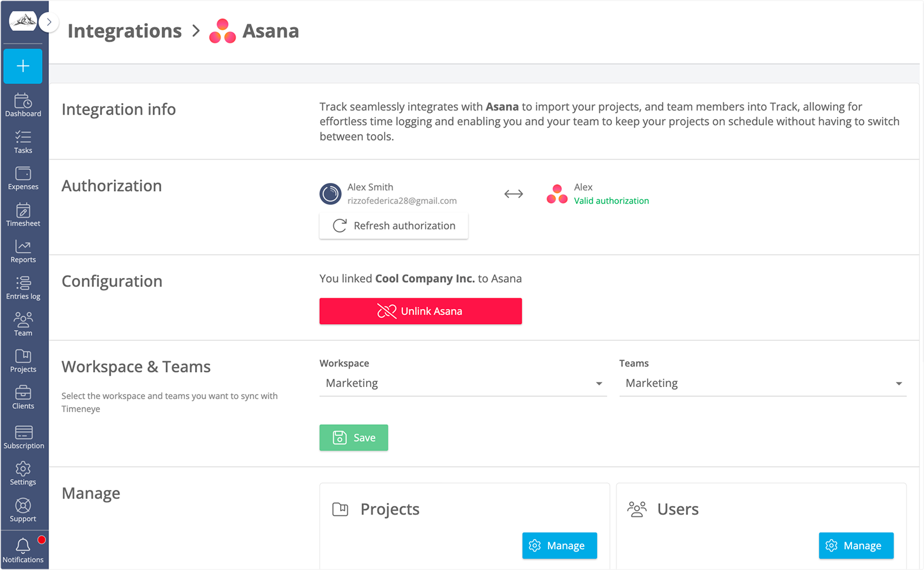Click the breadcrumb separator arrow after Integrations
The width and height of the screenshot is (924, 570).
[196, 31]
